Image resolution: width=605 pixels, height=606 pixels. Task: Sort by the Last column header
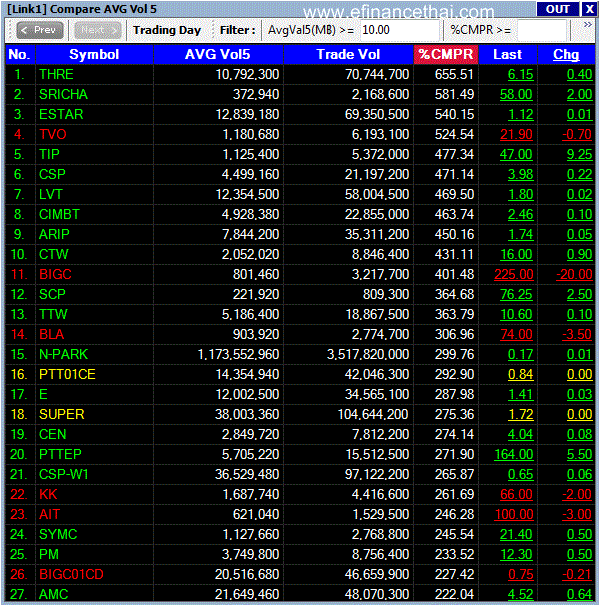[x=507, y=54]
